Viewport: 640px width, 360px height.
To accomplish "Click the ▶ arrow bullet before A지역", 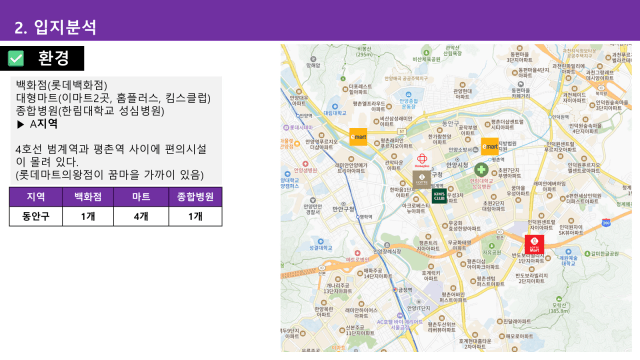I will pyautogui.click(x=20, y=124).
